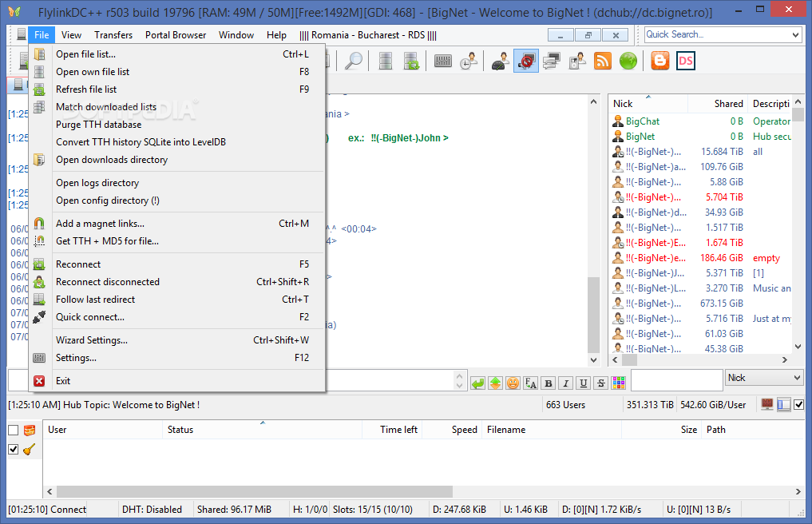Select Quick connect... entry

[177, 317]
